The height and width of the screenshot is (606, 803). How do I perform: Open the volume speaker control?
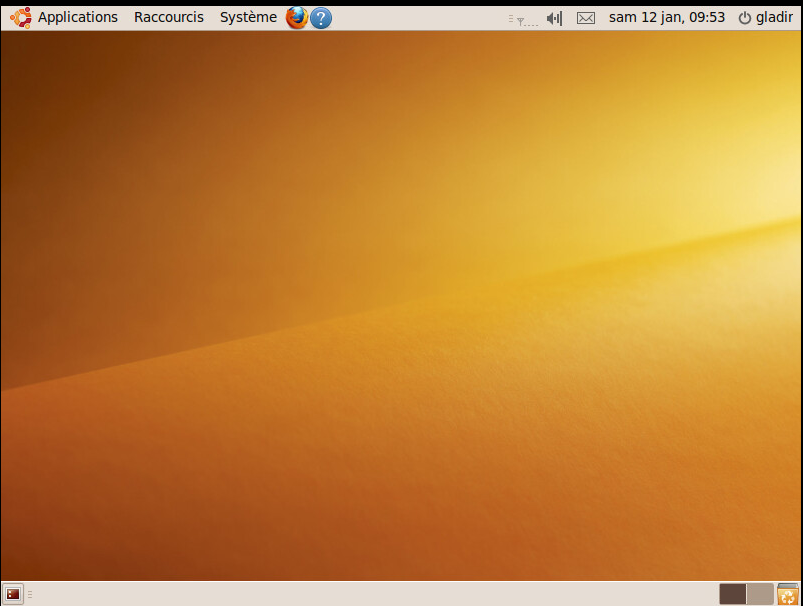(x=554, y=18)
